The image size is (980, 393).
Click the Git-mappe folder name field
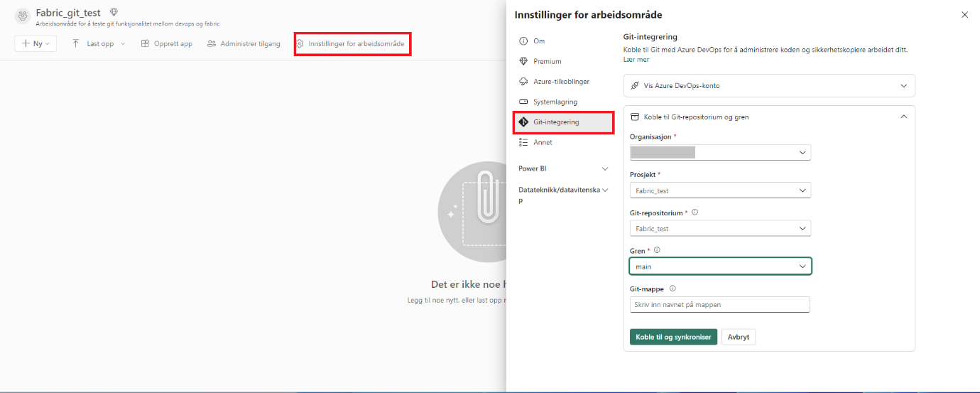(x=720, y=304)
